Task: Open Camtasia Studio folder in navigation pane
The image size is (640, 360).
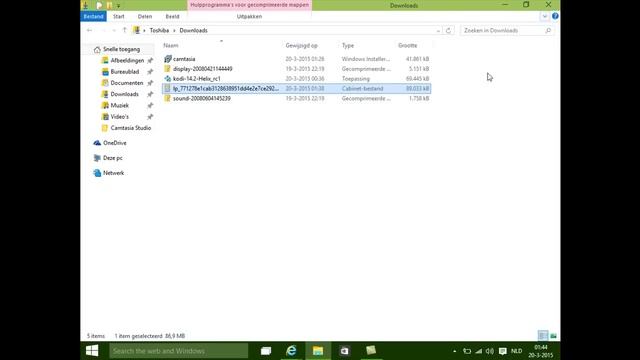Action: (x=131, y=128)
